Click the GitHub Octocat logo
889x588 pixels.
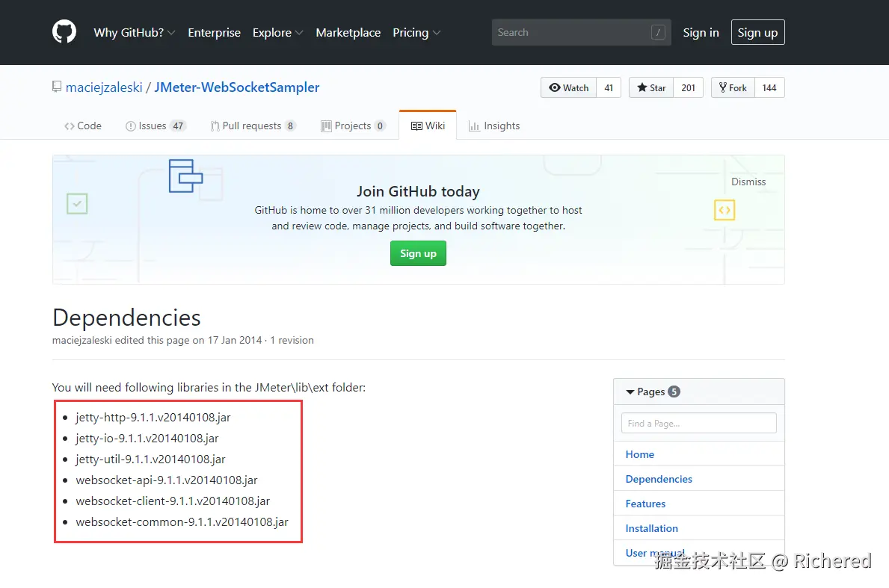click(x=64, y=31)
